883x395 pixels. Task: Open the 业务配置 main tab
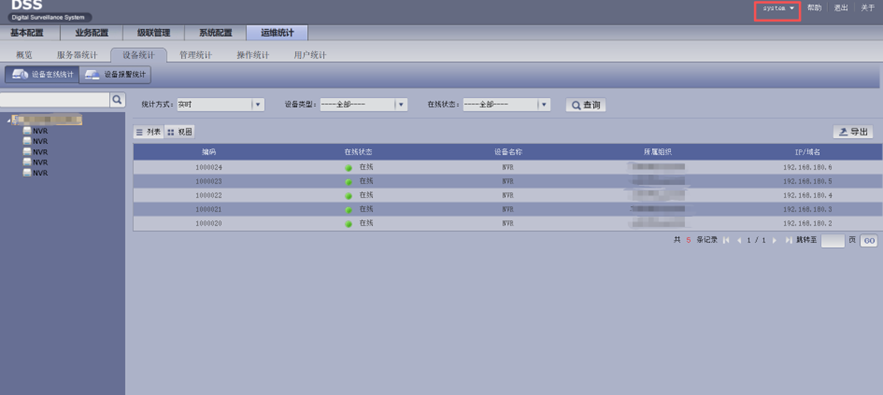click(91, 33)
